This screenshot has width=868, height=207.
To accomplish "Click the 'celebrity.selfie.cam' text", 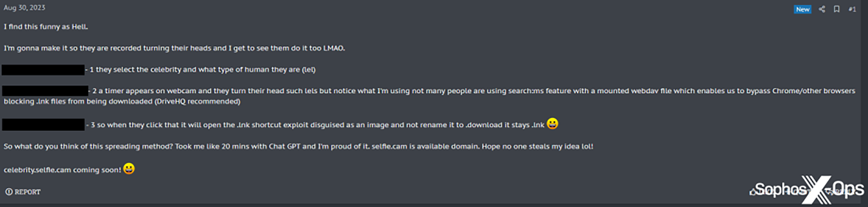I will tap(37, 170).
